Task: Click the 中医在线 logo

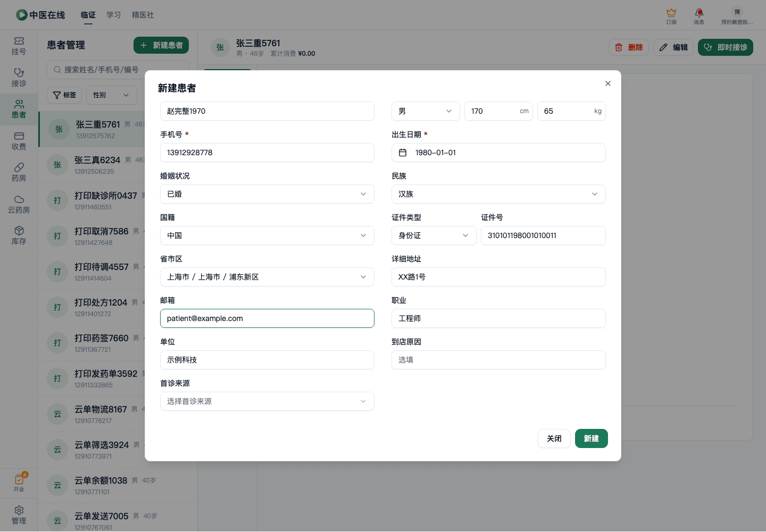Action: coord(40,15)
